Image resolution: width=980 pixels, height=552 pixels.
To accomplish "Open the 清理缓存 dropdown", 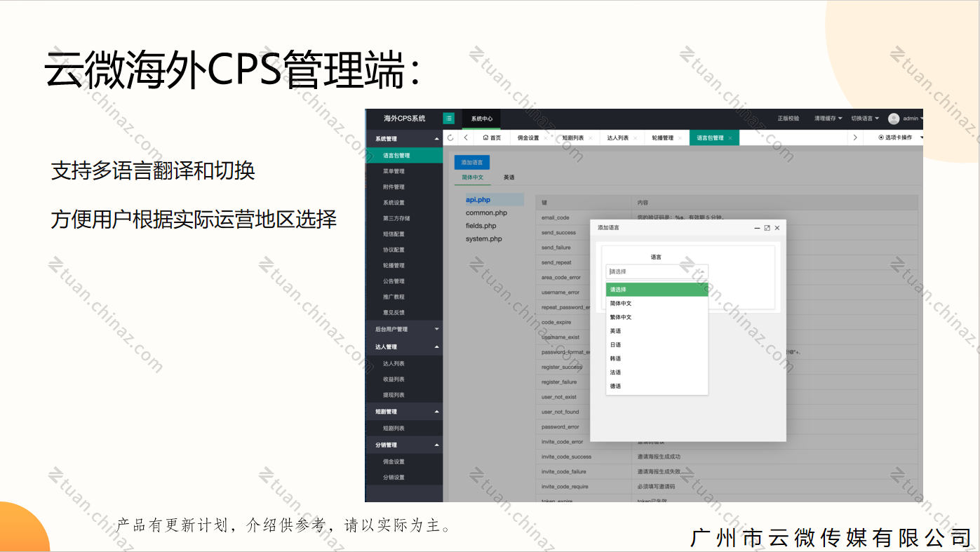I will point(828,119).
